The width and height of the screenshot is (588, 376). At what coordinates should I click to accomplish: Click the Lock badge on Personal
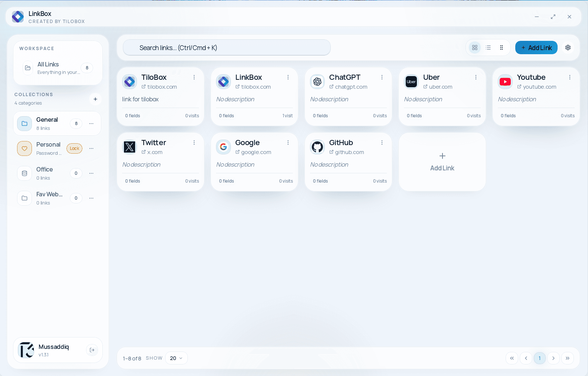click(x=75, y=148)
